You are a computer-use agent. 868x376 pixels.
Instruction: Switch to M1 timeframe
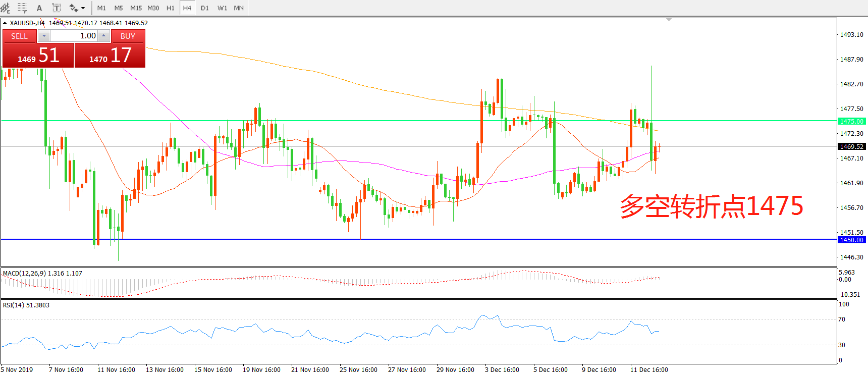point(101,8)
